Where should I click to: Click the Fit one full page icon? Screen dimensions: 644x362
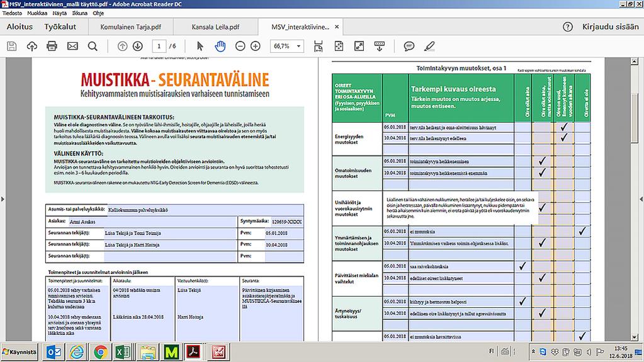(339, 47)
